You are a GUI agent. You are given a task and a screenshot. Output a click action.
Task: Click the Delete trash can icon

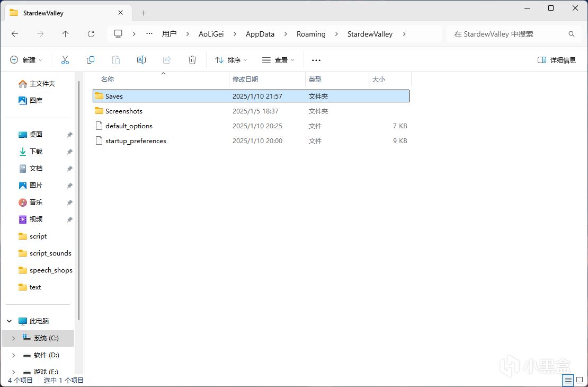coord(192,60)
